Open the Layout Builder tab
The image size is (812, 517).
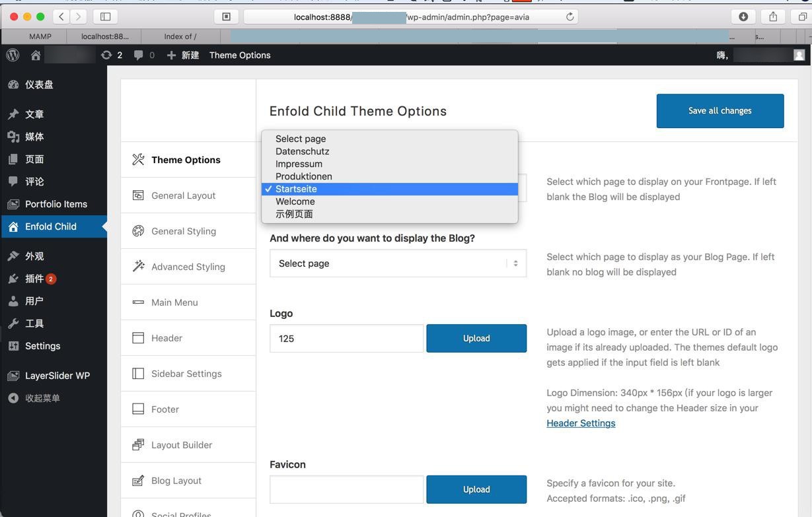(x=188, y=445)
